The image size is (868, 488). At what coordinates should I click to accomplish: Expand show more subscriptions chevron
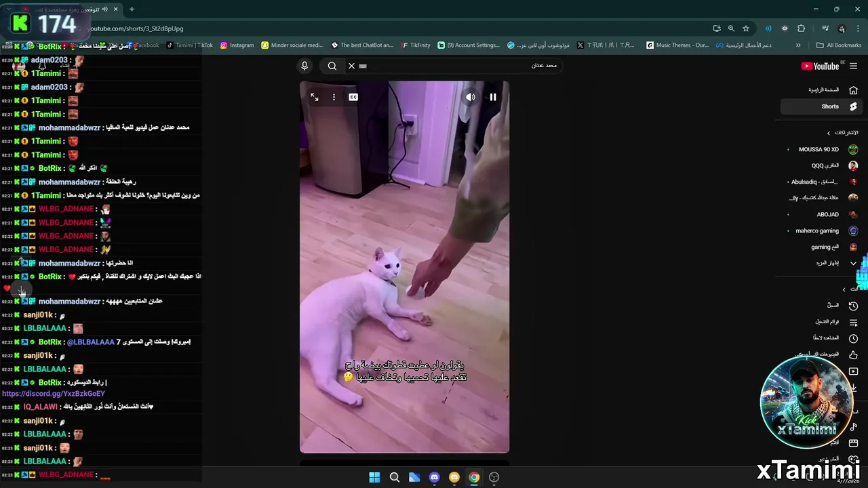pyautogui.click(x=853, y=263)
